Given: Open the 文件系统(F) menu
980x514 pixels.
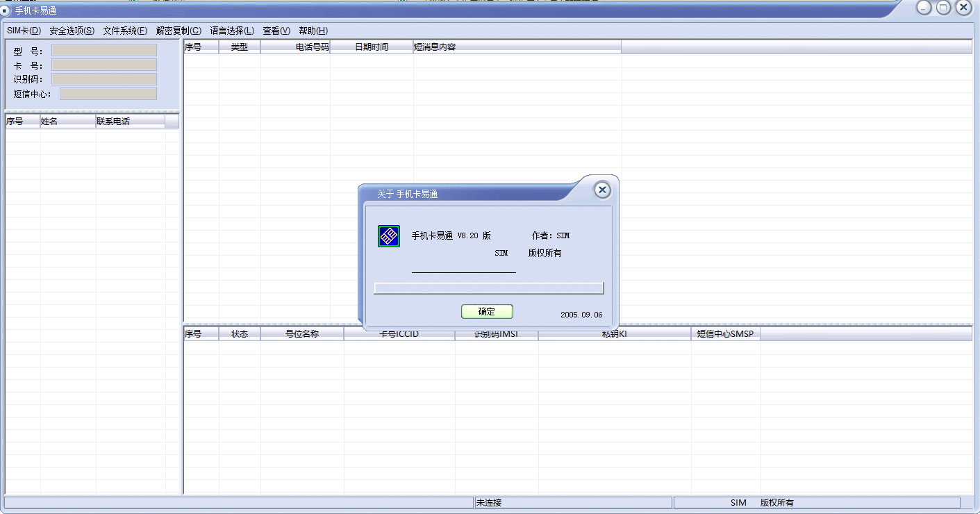Looking at the screenshot, I should click(x=125, y=31).
